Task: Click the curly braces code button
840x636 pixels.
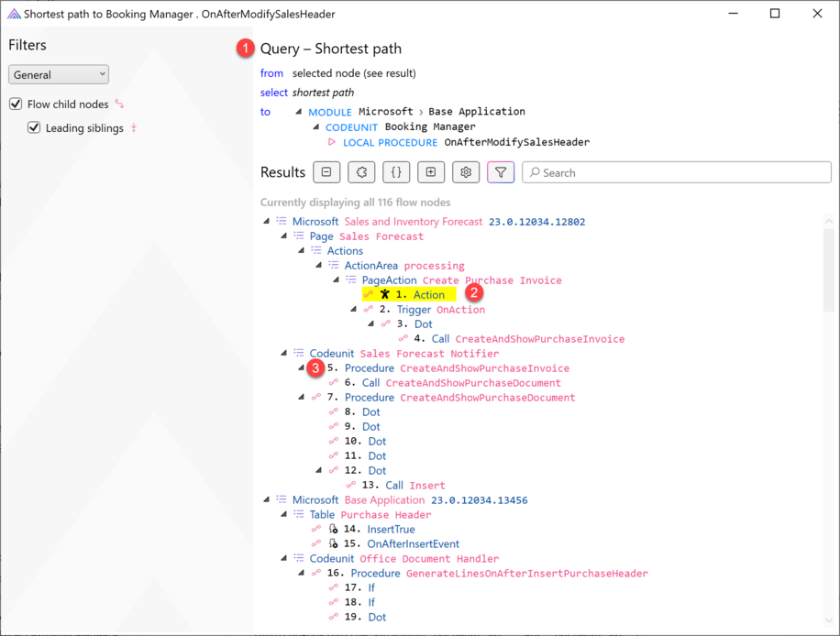Action: [396, 172]
